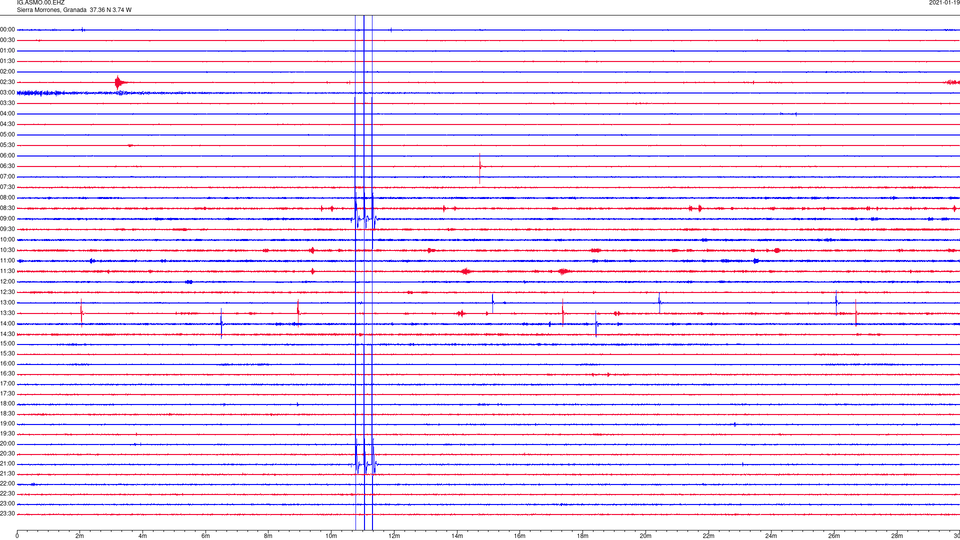Click the 06:30 time label

click(7, 166)
